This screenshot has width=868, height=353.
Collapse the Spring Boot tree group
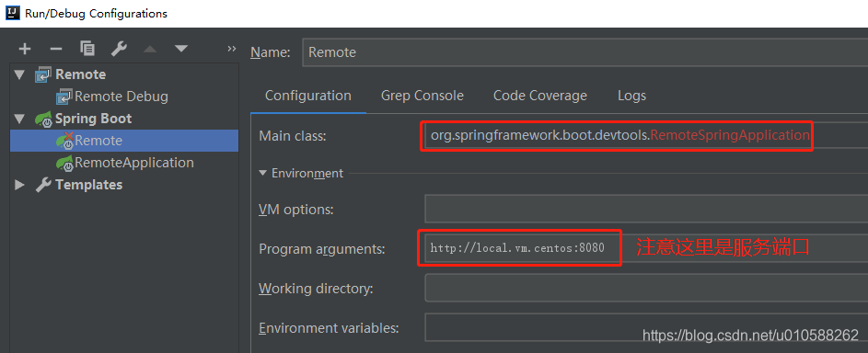coord(20,119)
